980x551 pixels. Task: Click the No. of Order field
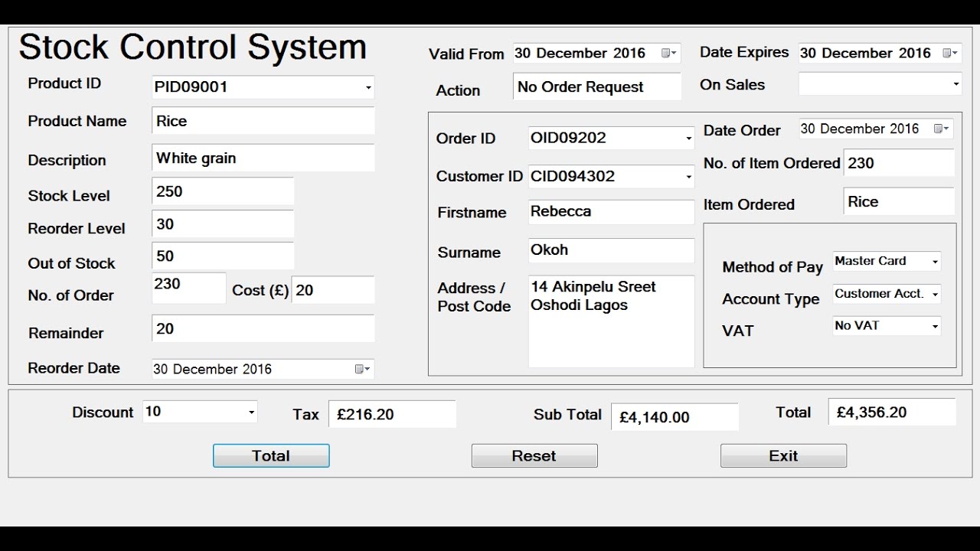point(189,288)
